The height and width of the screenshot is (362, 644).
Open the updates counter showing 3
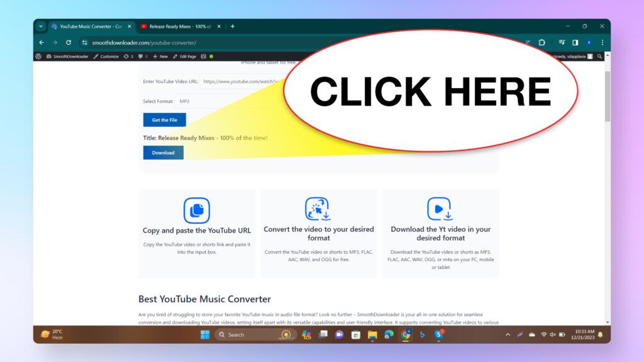click(128, 57)
